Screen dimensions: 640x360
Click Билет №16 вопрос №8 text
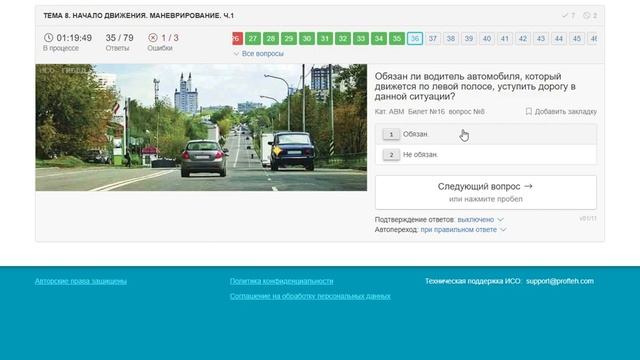coord(446,111)
